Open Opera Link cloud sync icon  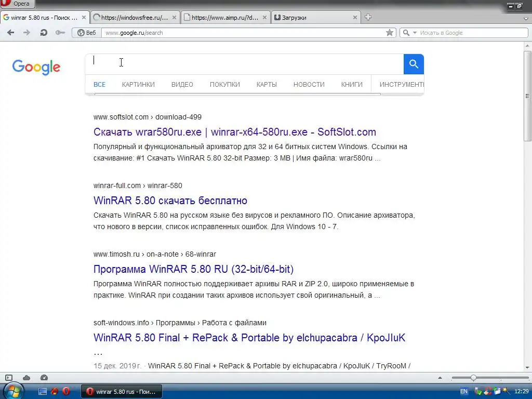[26, 378]
